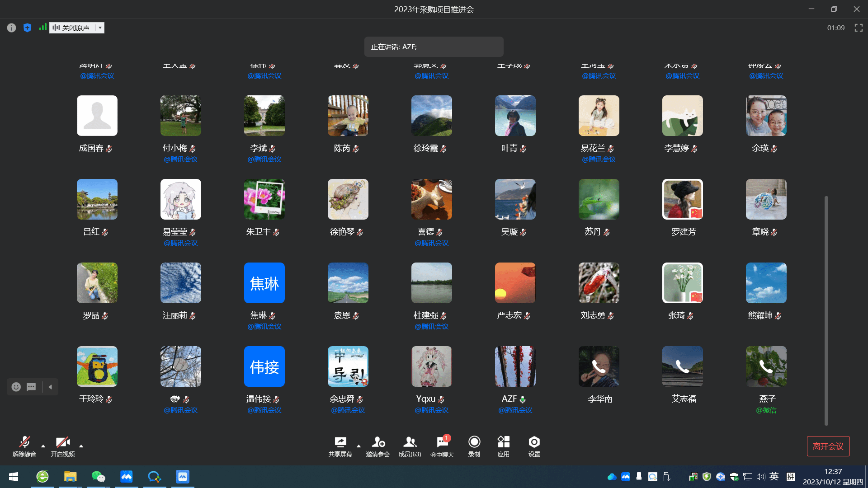
Task: Enter fullscreen mode using the top-right icon
Action: pyautogui.click(x=859, y=28)
